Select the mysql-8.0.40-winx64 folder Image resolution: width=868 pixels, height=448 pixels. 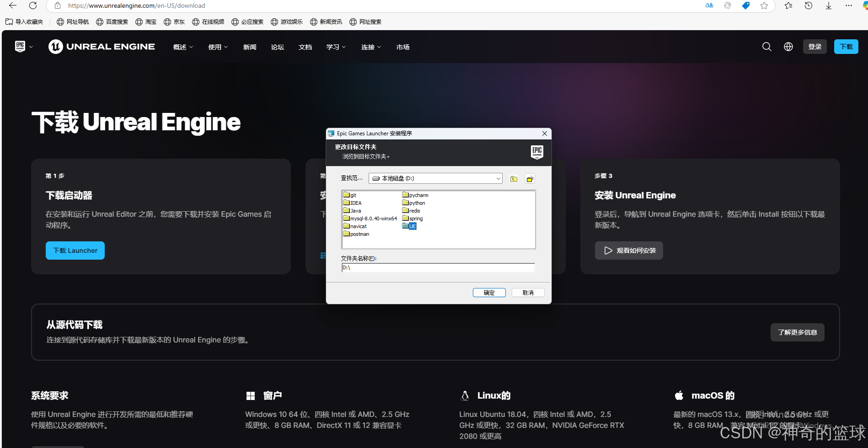tap(370, 219)
